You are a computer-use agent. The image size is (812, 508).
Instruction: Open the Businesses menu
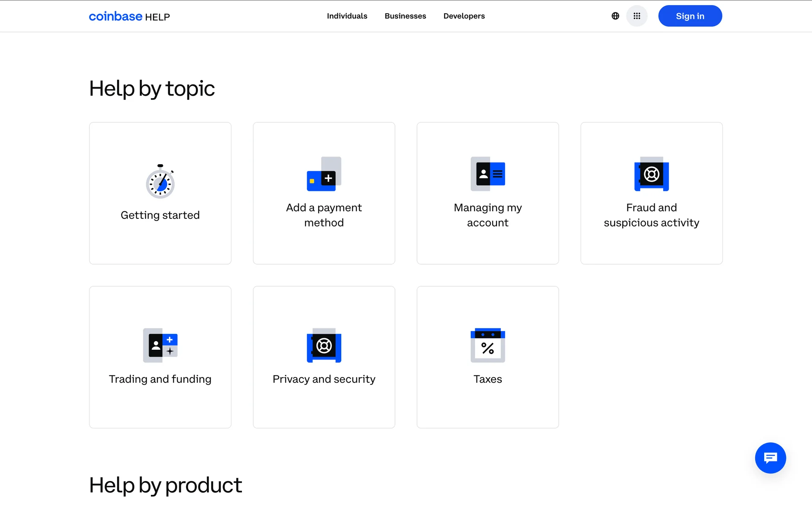pyautogui.click(x=405, y=16)
